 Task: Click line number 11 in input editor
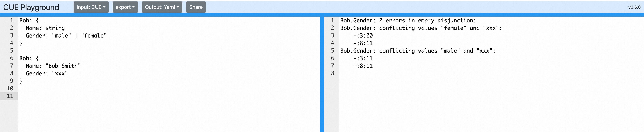10,96
